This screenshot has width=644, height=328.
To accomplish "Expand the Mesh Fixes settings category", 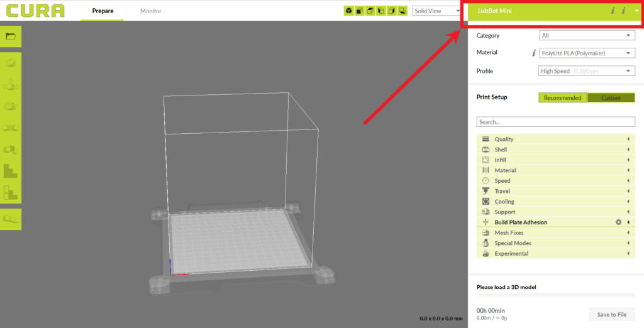I will (556, 232).
